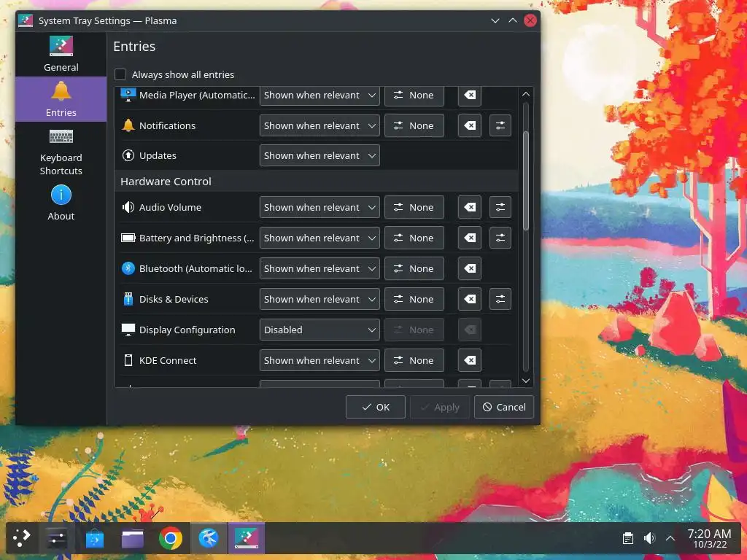The width and height of the screenshot is (747, 560).
Task: Set shortcut for Notifications entry
Action: coord(414,125)
